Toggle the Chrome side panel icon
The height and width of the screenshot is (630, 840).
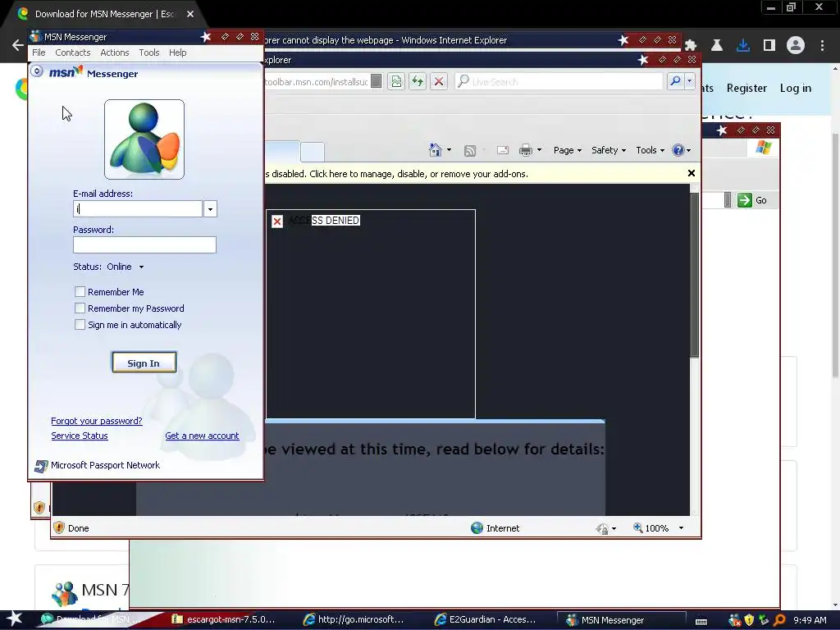769,46
